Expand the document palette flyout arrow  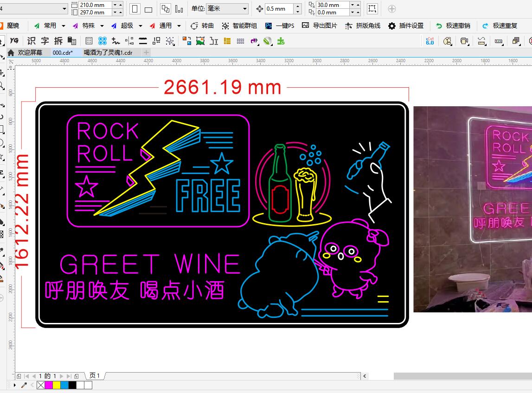click(x=14, y=385)
